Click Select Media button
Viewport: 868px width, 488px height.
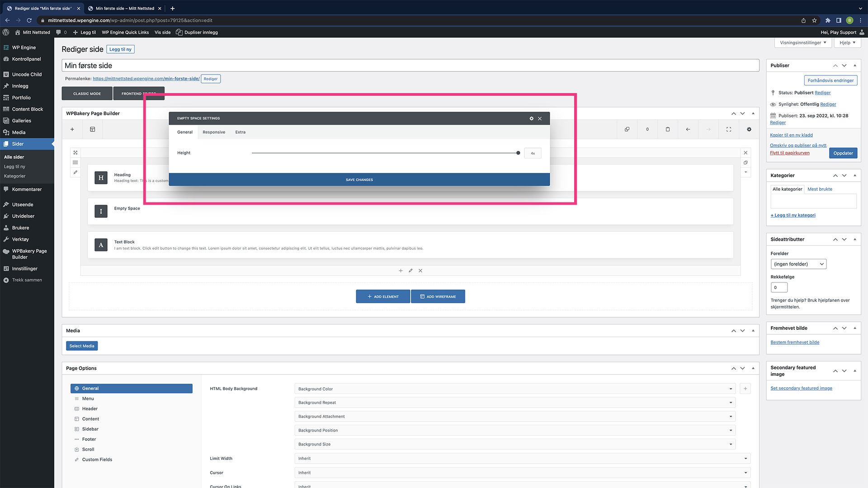coord(82,346)
